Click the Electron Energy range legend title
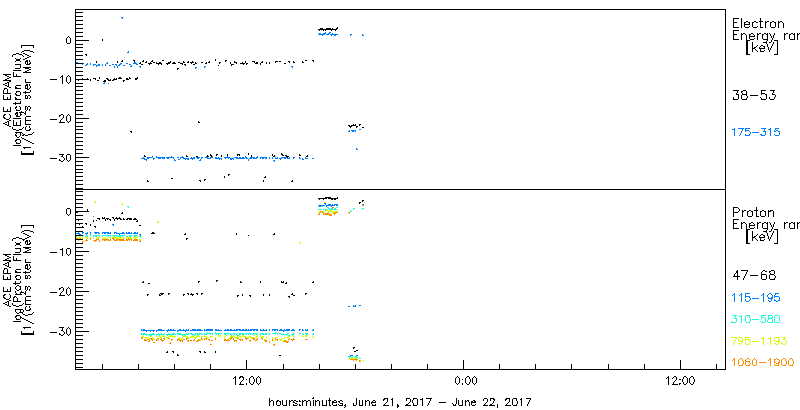800x410 pixels. pos(765,36)
